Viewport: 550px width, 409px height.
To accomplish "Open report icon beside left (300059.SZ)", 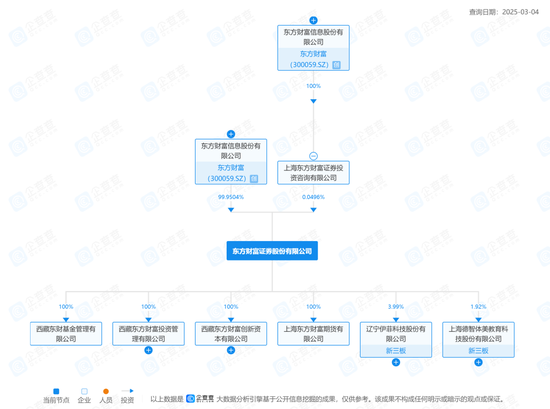I will tap(254, 179).
